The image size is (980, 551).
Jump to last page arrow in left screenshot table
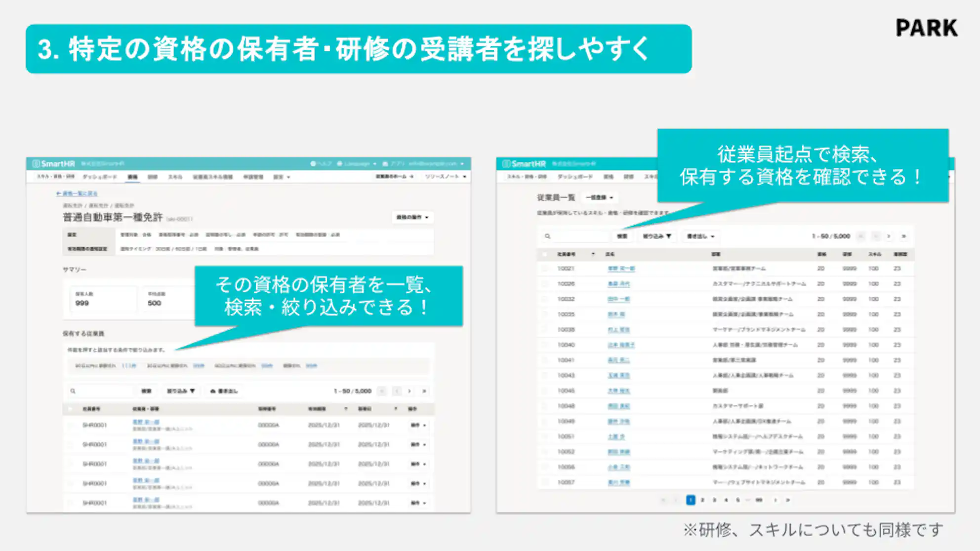pyautogui.click(x=424, y=391)
